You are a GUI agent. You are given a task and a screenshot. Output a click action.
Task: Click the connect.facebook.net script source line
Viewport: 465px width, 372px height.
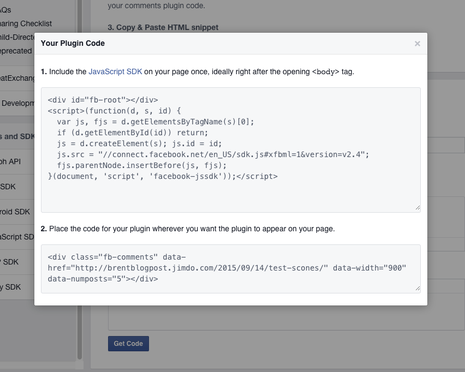[x=213, y=154]
